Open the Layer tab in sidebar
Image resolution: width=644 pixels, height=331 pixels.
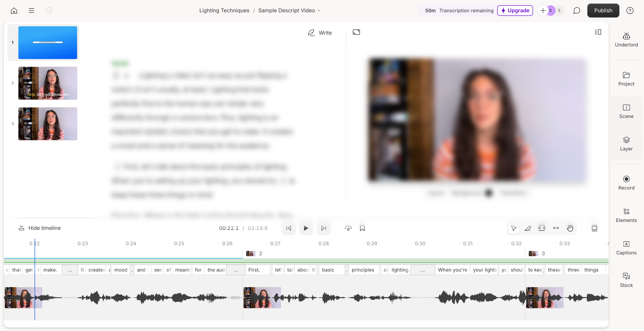[x=626, y=144]
